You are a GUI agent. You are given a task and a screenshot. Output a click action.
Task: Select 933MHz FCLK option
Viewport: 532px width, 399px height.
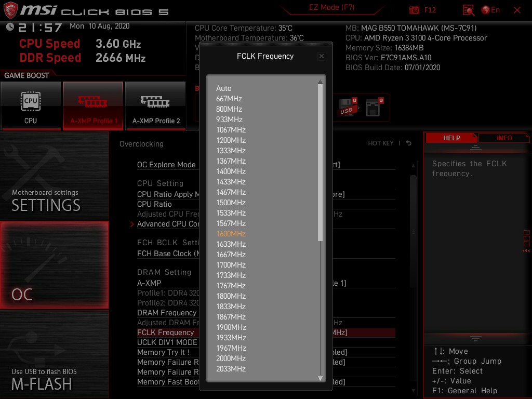[x=229, y=119]
